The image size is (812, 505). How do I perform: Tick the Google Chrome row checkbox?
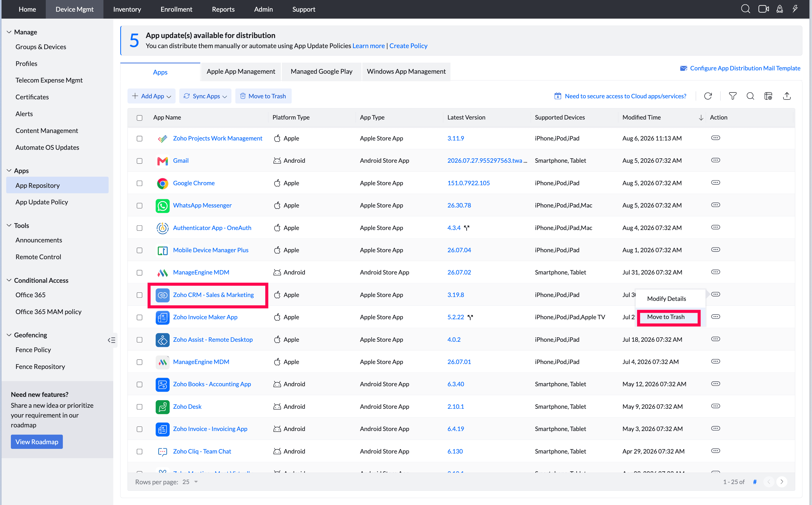click(139, 183)
